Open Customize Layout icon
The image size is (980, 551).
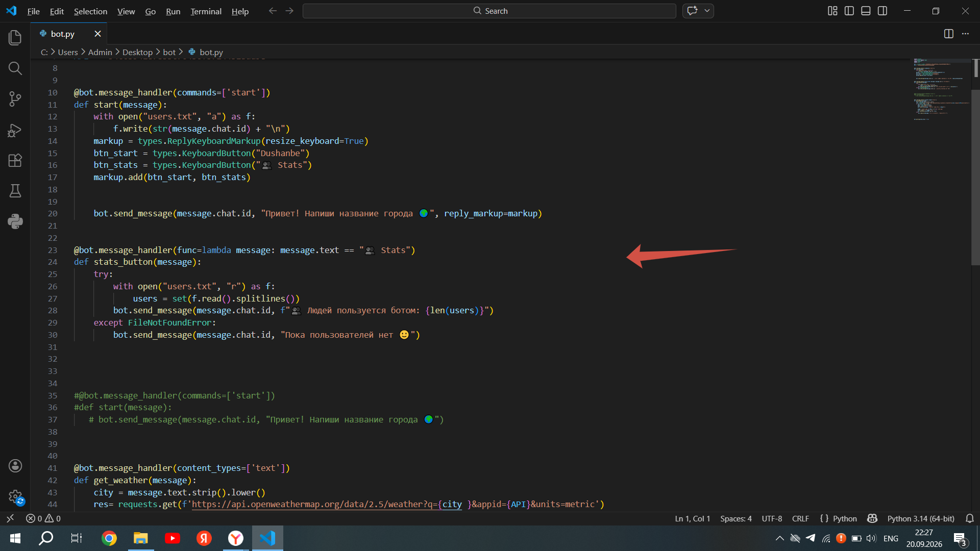click(832, 11)
